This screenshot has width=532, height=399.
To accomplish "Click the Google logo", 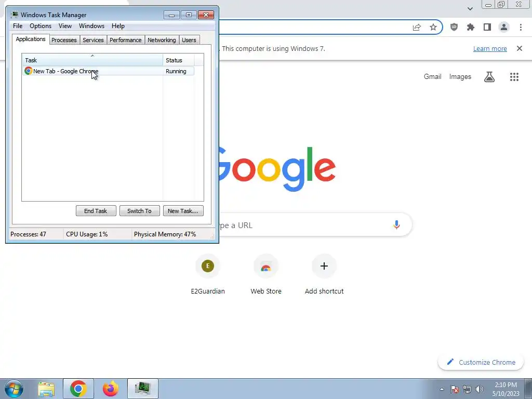I will (x=277, y=169).
